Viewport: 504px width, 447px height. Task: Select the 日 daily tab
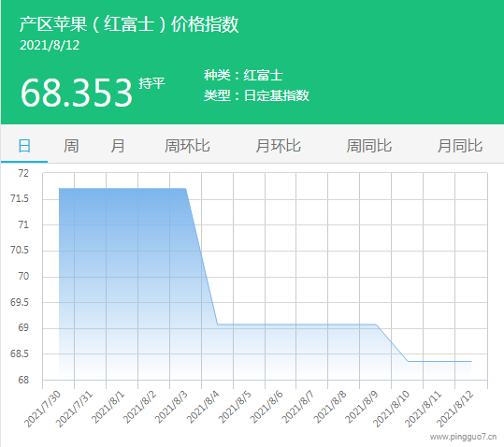(24, 146)
